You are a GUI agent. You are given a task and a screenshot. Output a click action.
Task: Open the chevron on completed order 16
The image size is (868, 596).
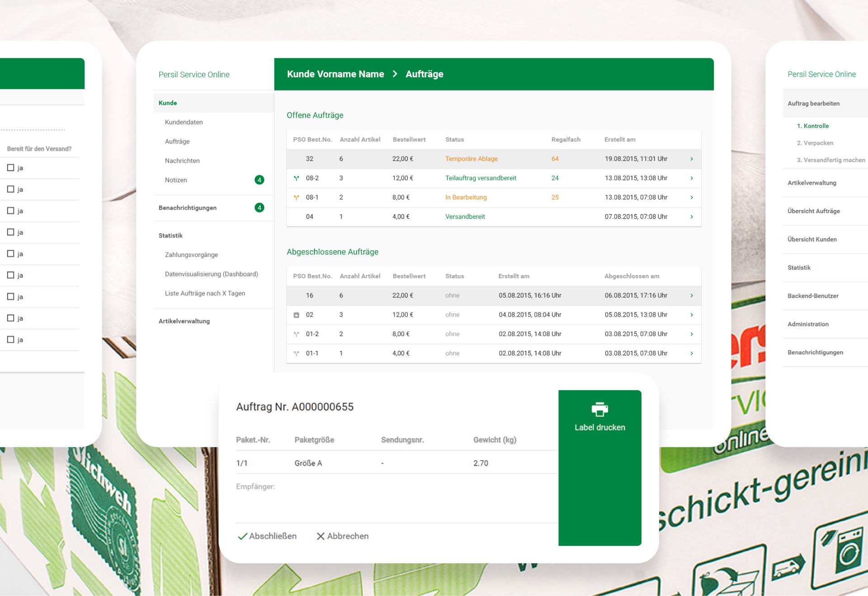[691, 295]
